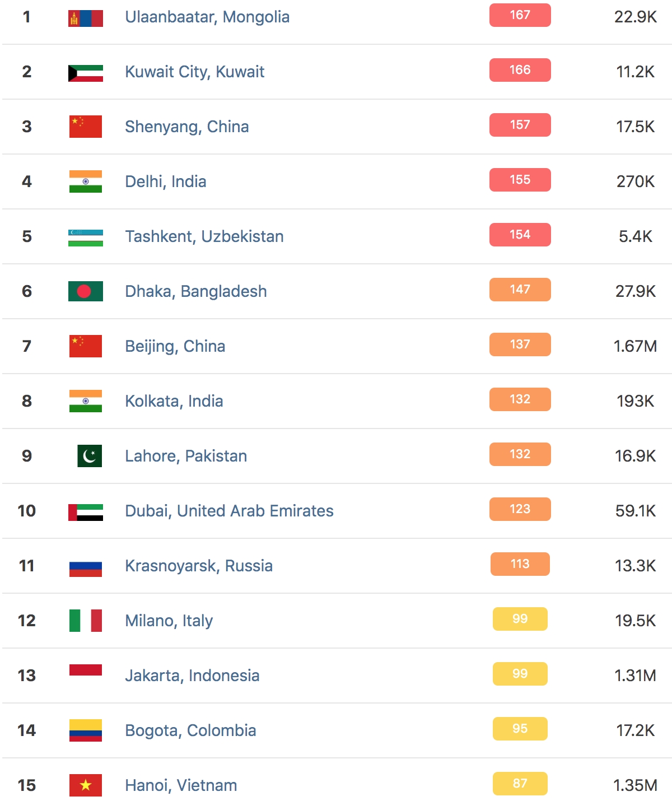This screenshot has height=801, width=672.
Task: Select Shenyang, China in the ranking
Action: click(187, 127)
